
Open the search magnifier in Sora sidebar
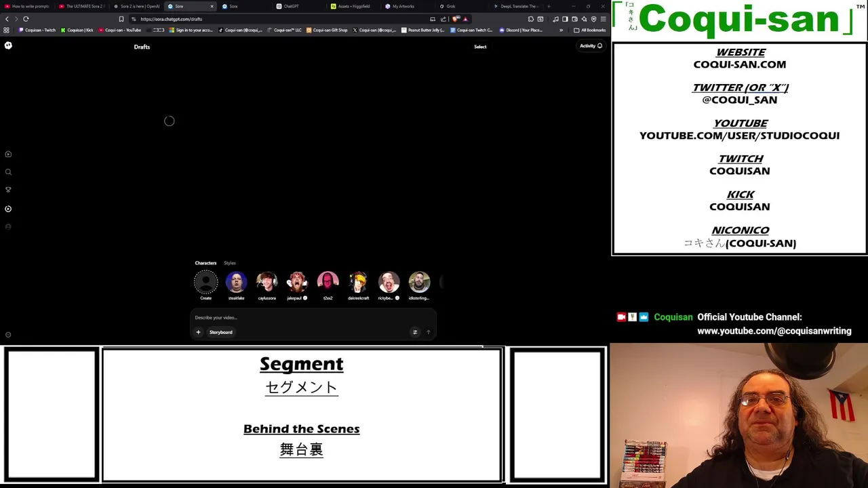[x=8, y=172]
